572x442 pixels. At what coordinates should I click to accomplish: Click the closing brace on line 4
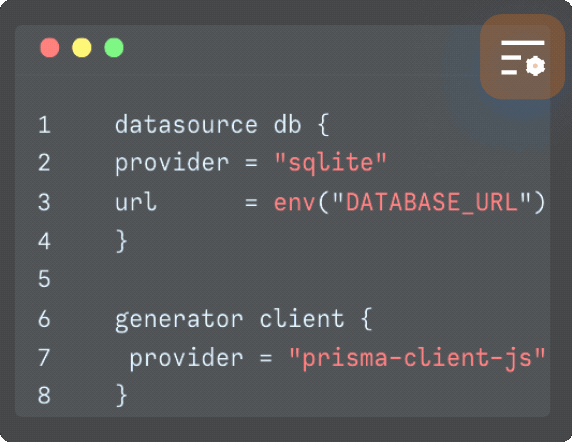pyautogui.click(x=121, y=241)
